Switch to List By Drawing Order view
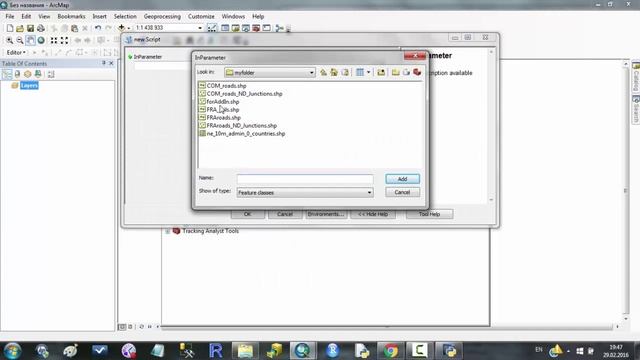 [x=7, y=74]
